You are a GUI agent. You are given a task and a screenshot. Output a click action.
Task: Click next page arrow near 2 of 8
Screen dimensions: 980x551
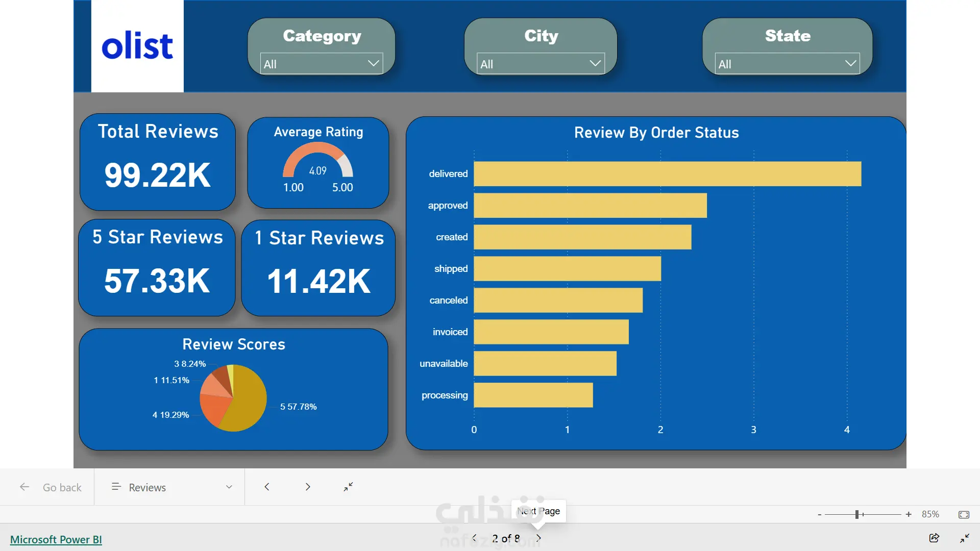(539, 538)
